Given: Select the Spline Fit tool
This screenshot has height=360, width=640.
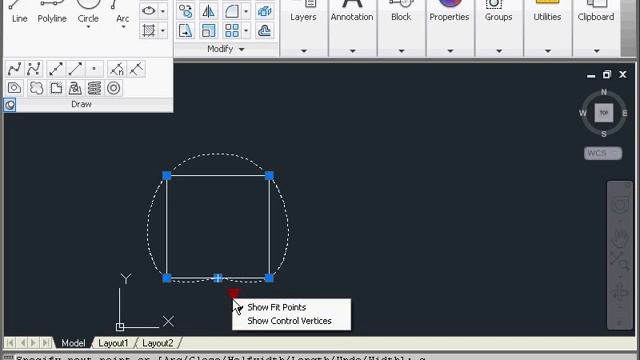Looking at the screenshot, I should [x=14, y=69].
